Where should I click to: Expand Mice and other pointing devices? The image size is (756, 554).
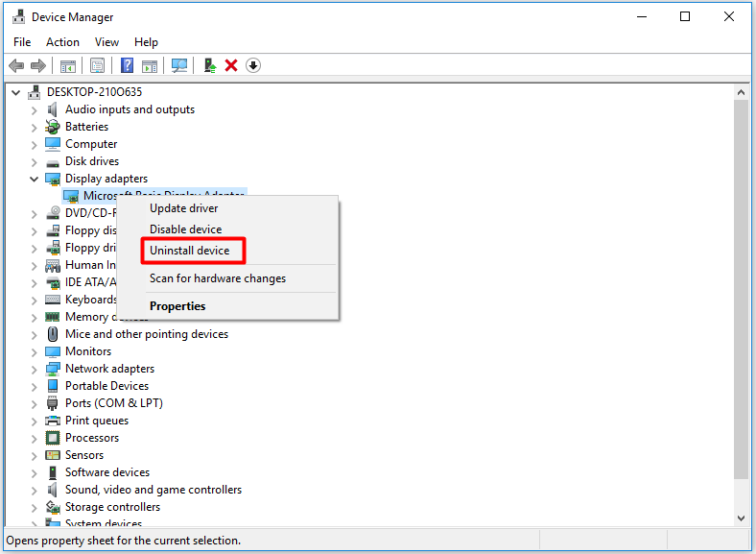[34, 335]
